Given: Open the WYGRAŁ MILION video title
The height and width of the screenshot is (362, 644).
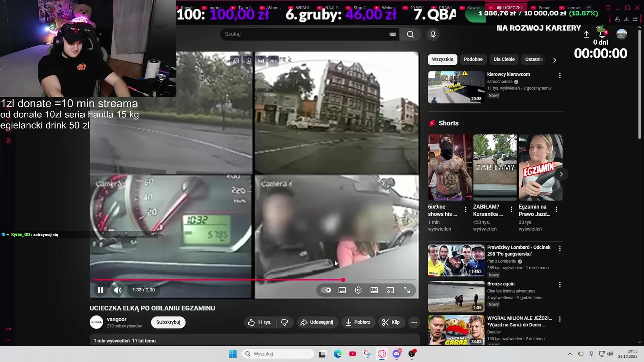Looking at the screenshot, I should pyautogui.click(x=519, y=321).
